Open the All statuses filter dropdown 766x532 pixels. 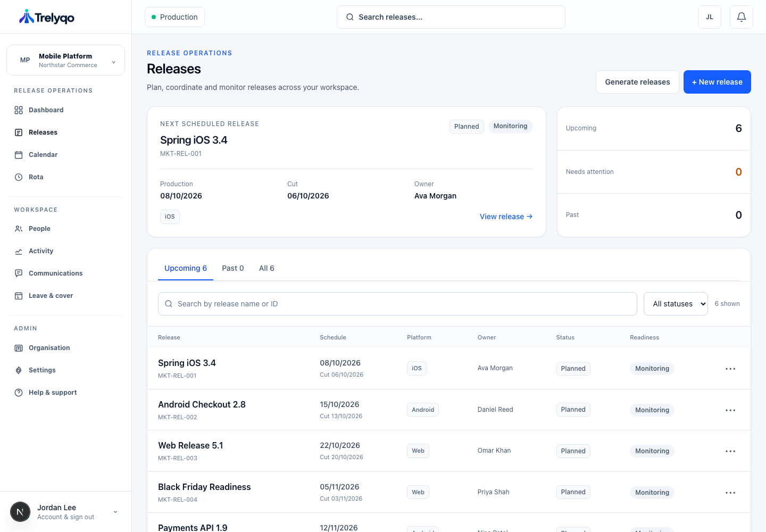(676, 304)
